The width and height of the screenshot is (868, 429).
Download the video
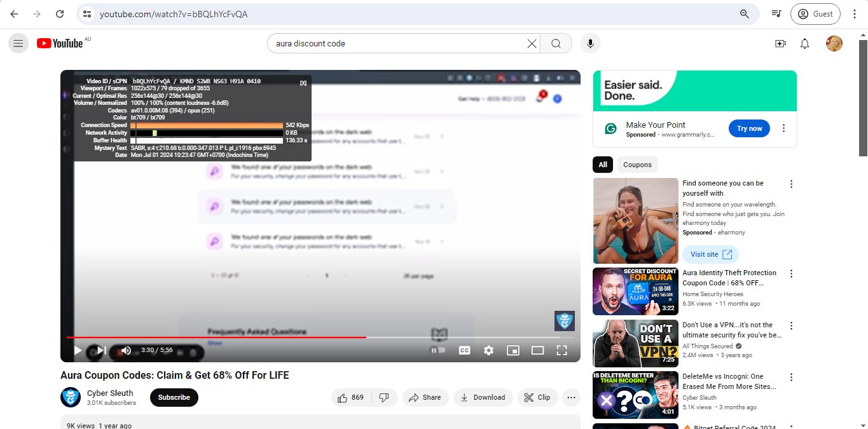pos(483,398)
